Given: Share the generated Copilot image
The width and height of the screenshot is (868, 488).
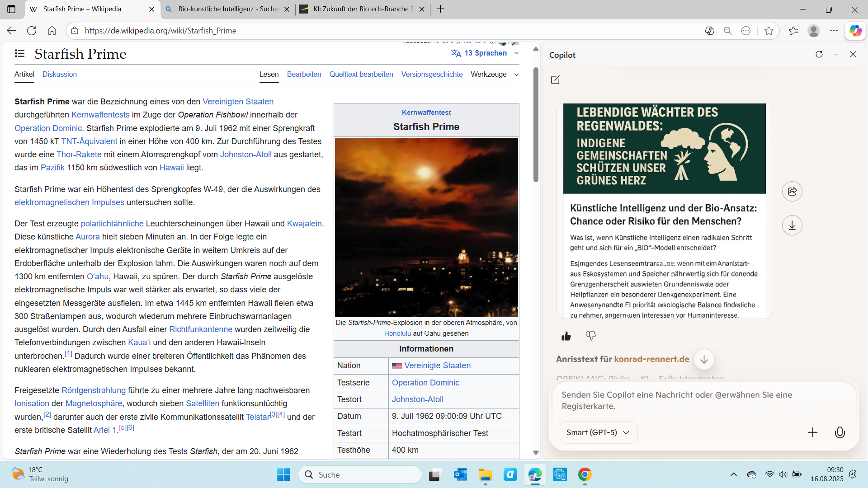Looking at the screenshot, I should point(792,191).
